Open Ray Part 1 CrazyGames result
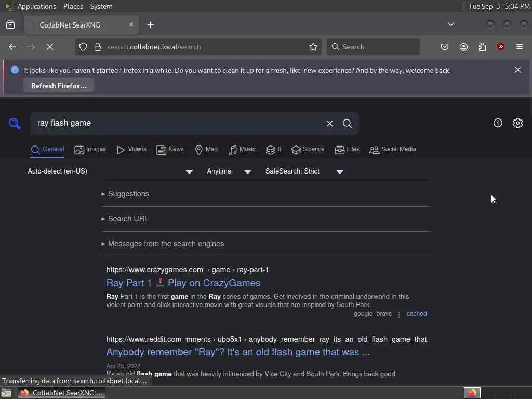The width and height of the screenshot is (532, 399). (183, 283)
